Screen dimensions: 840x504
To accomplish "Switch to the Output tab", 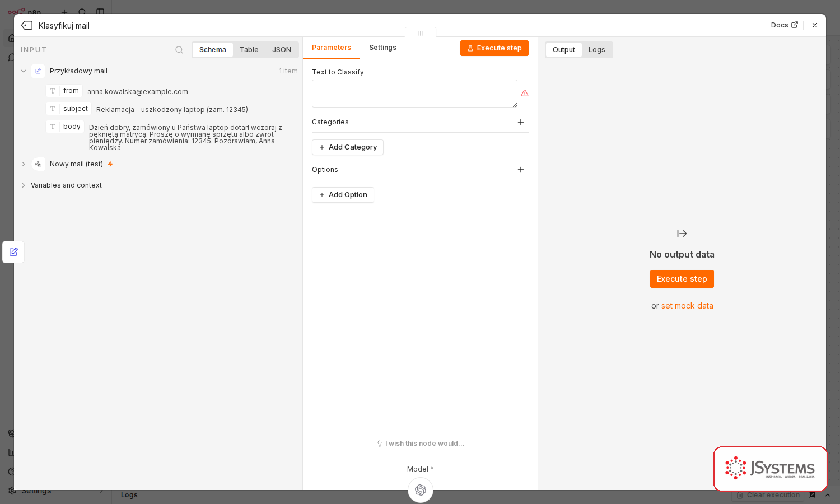I will (564, 50).
